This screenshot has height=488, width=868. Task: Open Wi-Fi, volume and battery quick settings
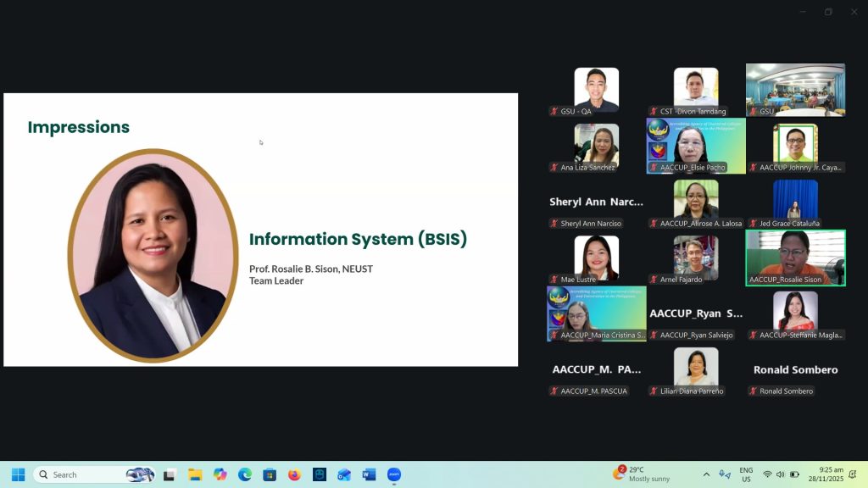781,474
